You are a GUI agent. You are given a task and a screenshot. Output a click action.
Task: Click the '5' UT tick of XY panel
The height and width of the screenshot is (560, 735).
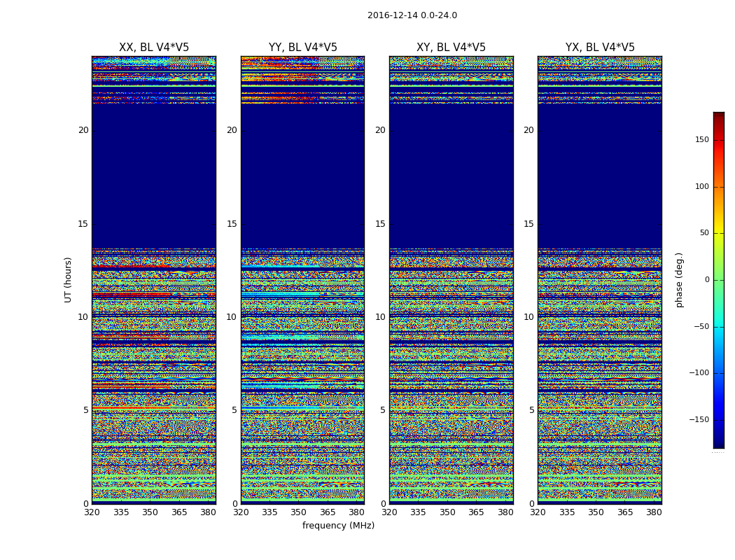[384, 410]
